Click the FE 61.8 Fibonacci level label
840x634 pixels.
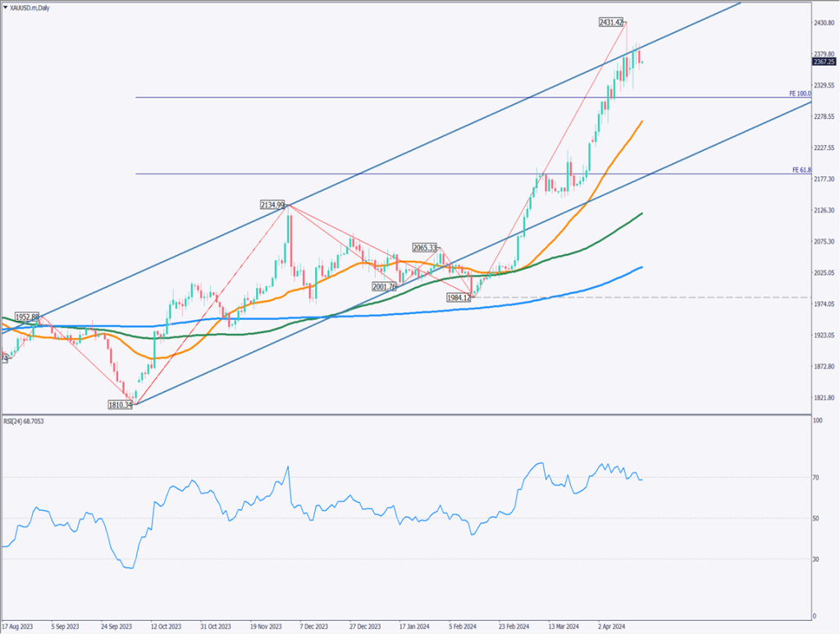click(801, 170)
